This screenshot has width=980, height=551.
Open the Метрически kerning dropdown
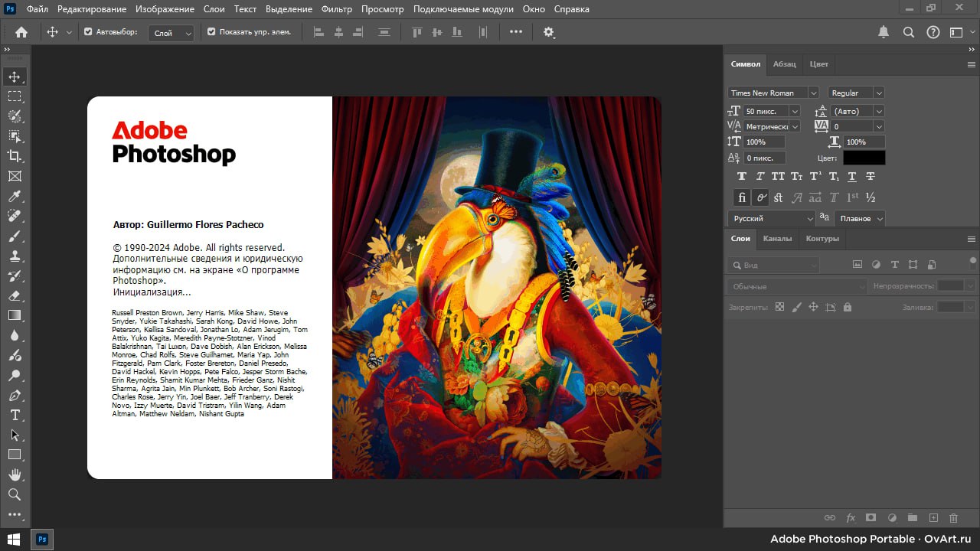[772, 126]
